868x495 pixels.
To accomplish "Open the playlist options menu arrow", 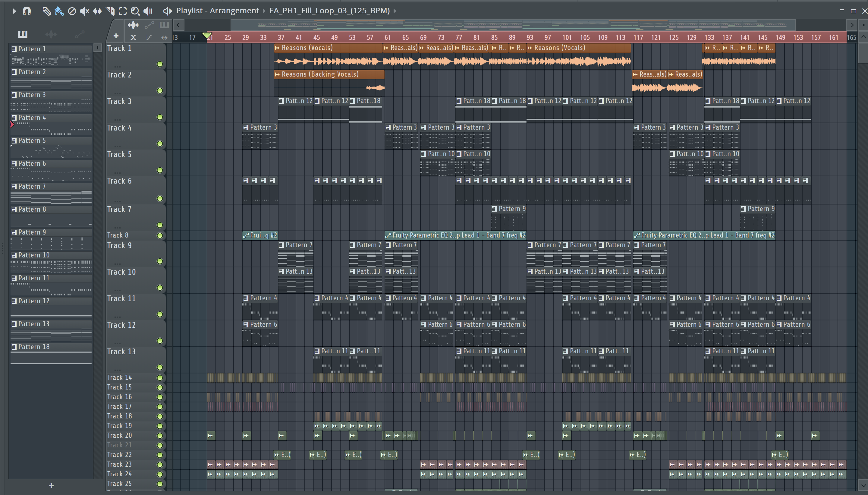I will click(14, 11).
